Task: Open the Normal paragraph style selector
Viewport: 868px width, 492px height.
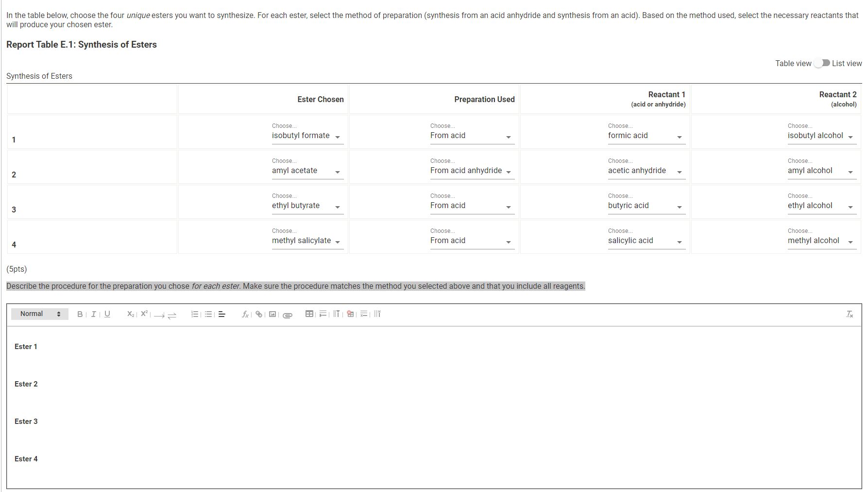Action: coord(39,314)
